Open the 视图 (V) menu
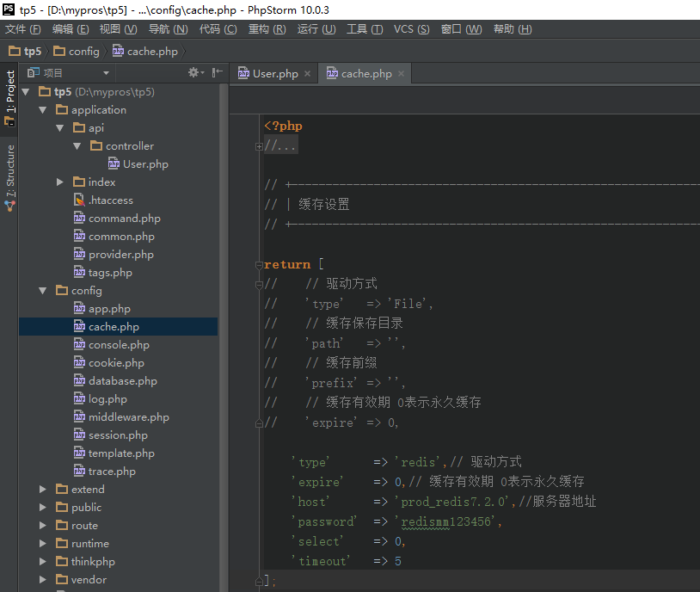This screenshot has height=592, width=700. tap(119, 29)
